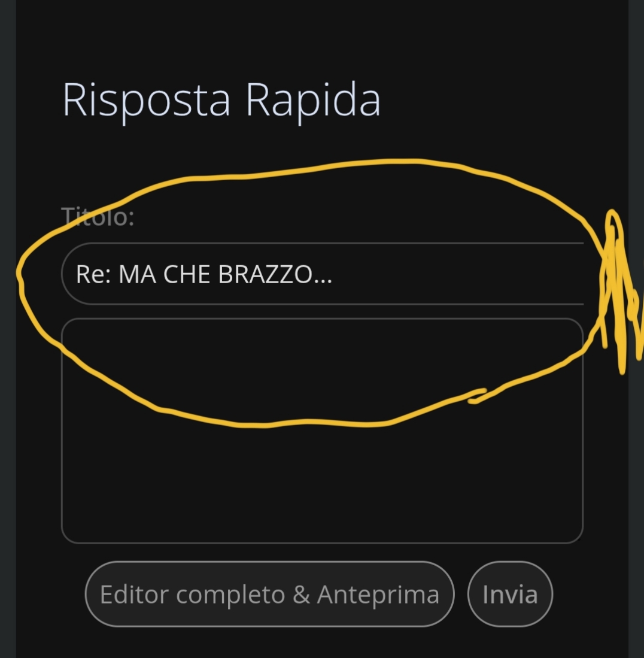Switch to full editor and preview
The height and width of the screenshot is (658, 644).
269,594
